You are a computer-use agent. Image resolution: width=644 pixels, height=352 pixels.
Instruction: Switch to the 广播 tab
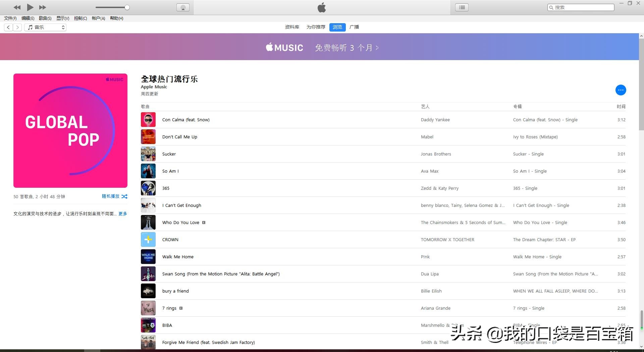tap(354, 27)
